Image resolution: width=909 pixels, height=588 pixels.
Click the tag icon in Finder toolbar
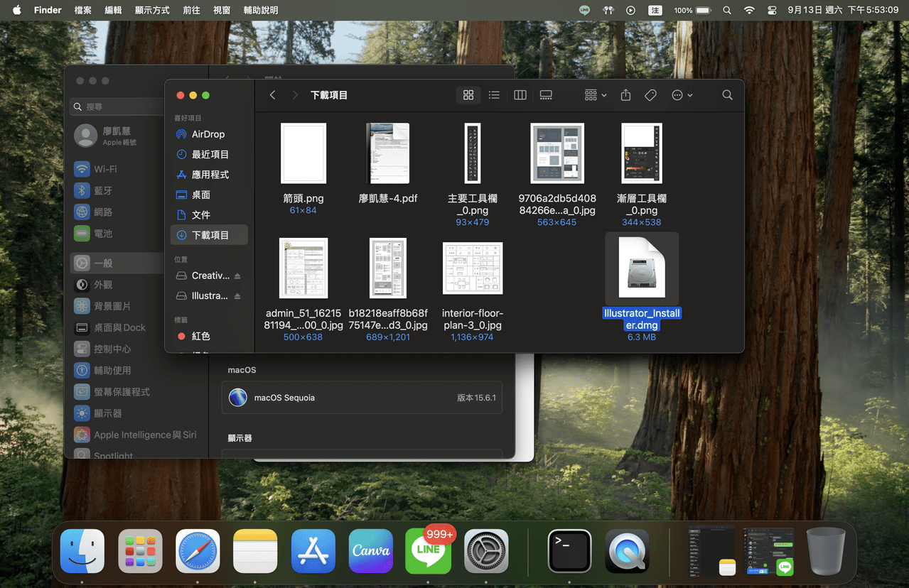coord(650,95)
